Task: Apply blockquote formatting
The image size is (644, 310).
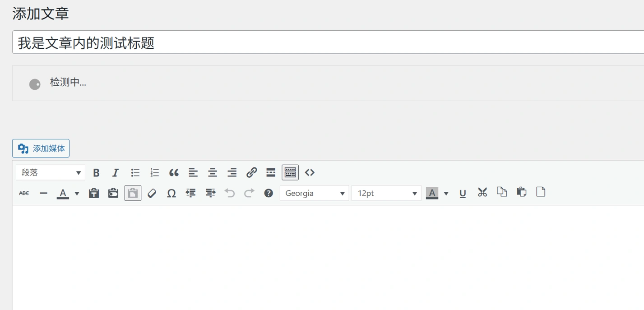Action: [174, 172]
